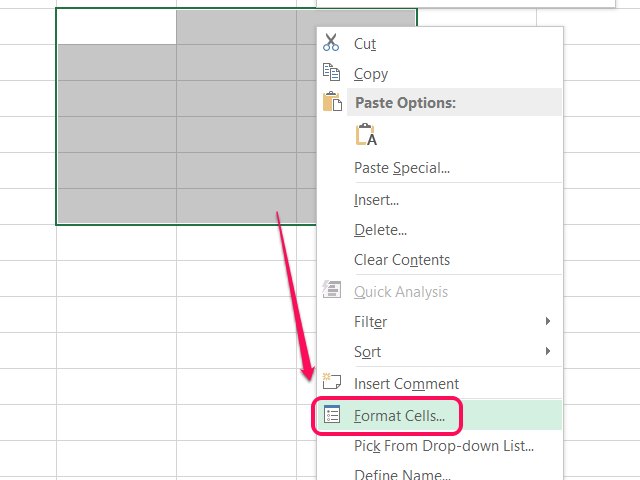The width and height of the screenshot is (640, 480).
Task: Click the Cut scissors icon
Action: [331, 42]
